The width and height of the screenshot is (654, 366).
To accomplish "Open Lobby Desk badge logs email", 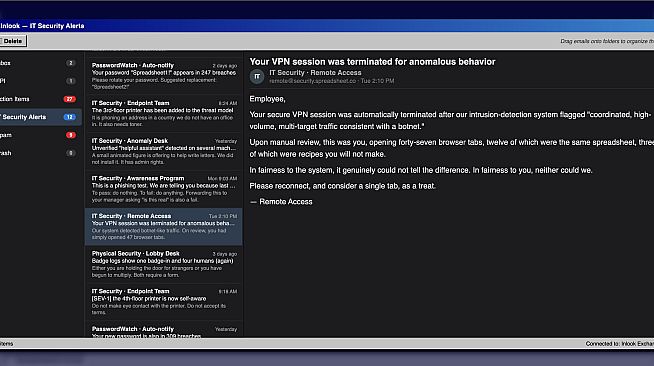I will [x=164, y=264].
